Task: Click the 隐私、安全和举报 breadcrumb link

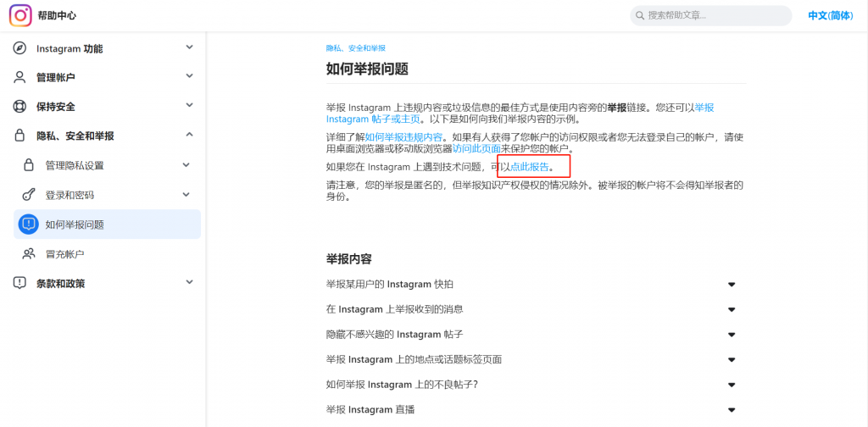Action: point(356,48)
